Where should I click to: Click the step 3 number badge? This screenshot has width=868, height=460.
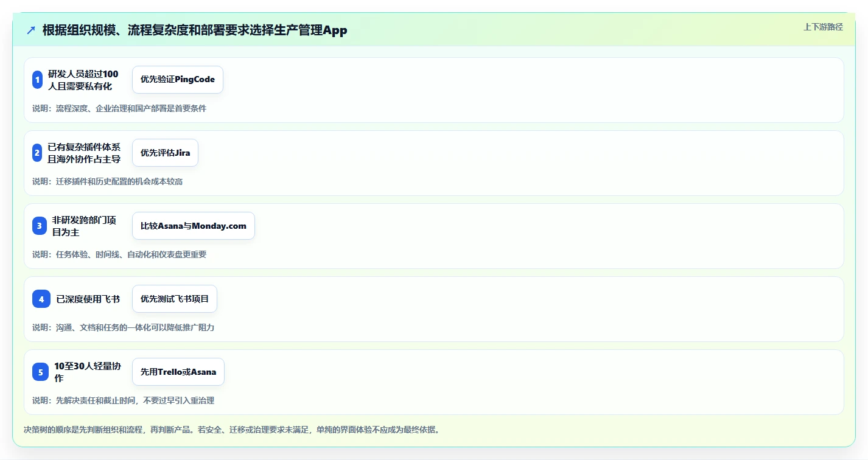pyautogui.click(x=40, y=226)
